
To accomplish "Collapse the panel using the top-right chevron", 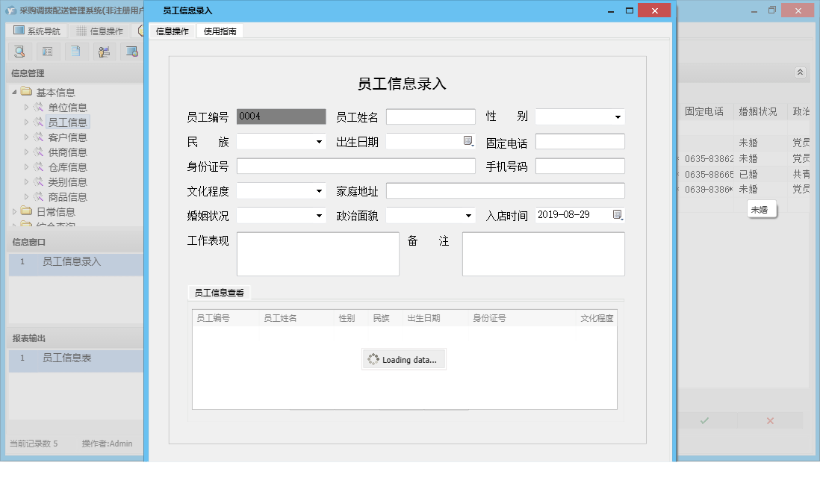I will pyautogui.click(x=799, y=72).
